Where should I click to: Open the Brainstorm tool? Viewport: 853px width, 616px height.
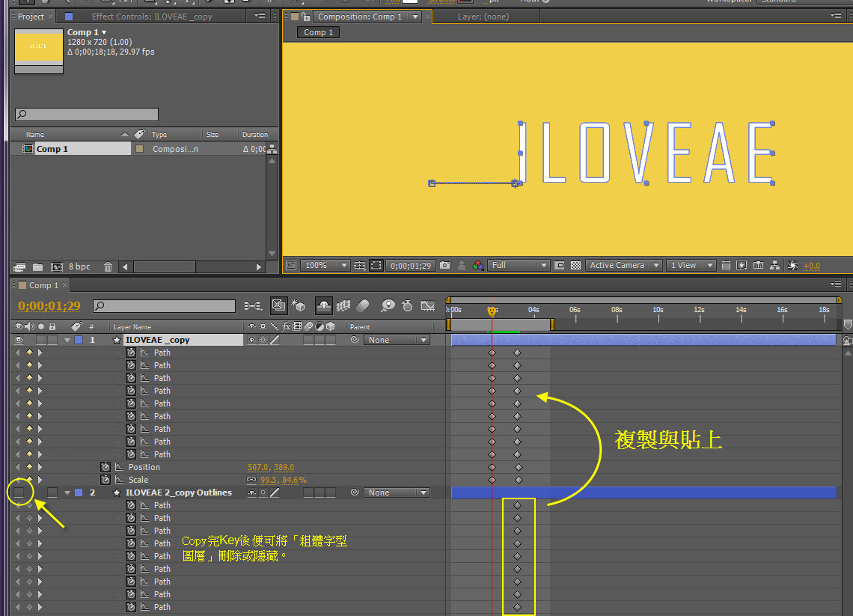(388, 306)
